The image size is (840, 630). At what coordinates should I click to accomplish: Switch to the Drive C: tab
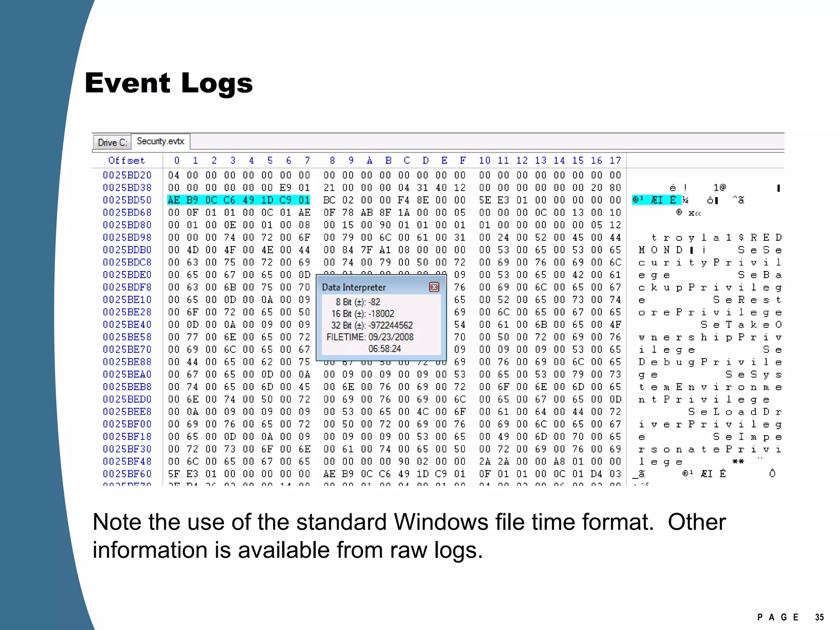tap(112, 142)
